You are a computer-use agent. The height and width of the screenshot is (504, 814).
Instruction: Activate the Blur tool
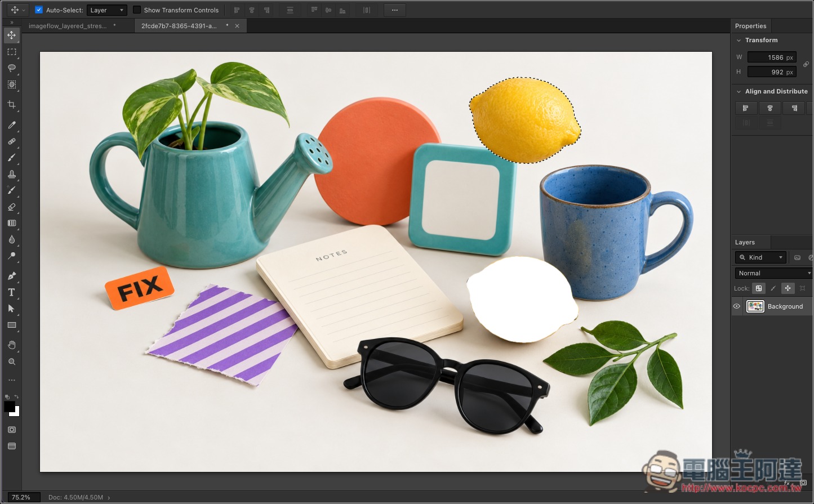coord(11,239)
